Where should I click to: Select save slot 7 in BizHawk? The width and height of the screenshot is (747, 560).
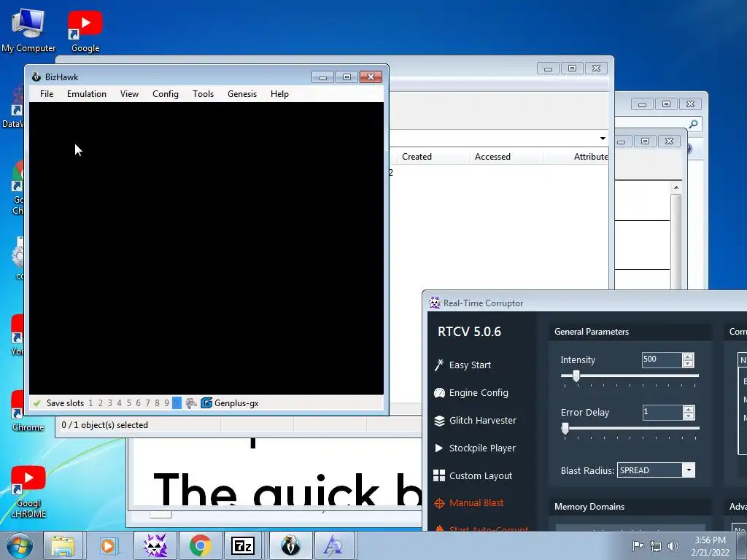147,402
